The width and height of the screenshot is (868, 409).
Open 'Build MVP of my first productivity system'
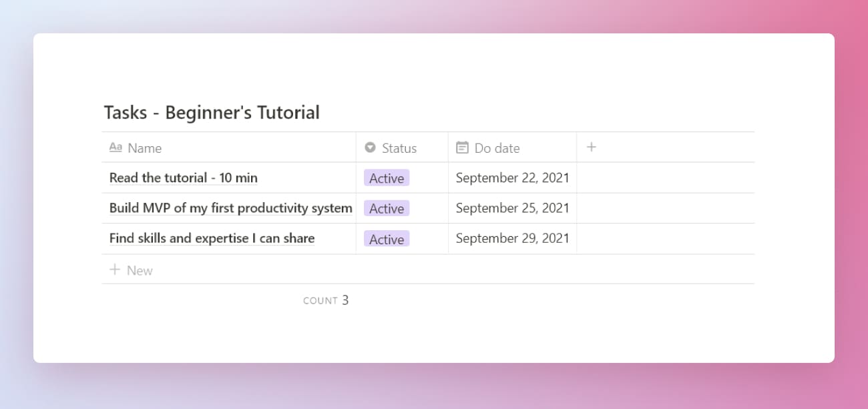(x=230, y=208)
